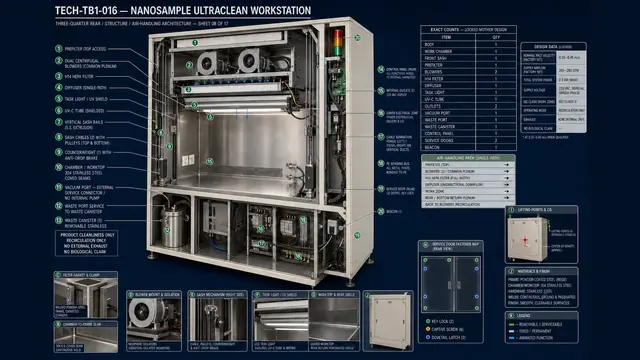
Task: Open the Task Light / UV Shield thumbnail
Action: tap(280, 321)
